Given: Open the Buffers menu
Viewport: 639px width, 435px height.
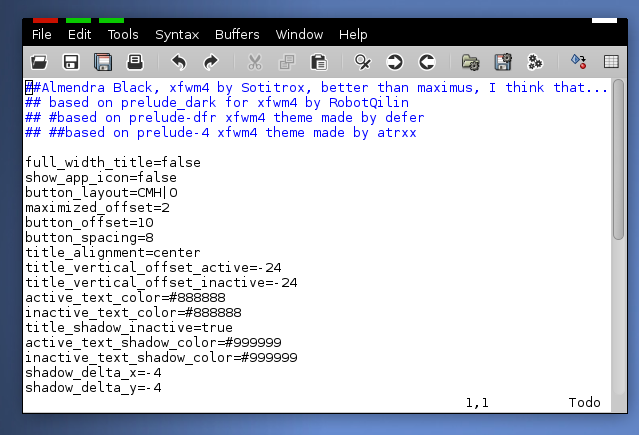Looking at the screenshot, I should click(237, 35).
